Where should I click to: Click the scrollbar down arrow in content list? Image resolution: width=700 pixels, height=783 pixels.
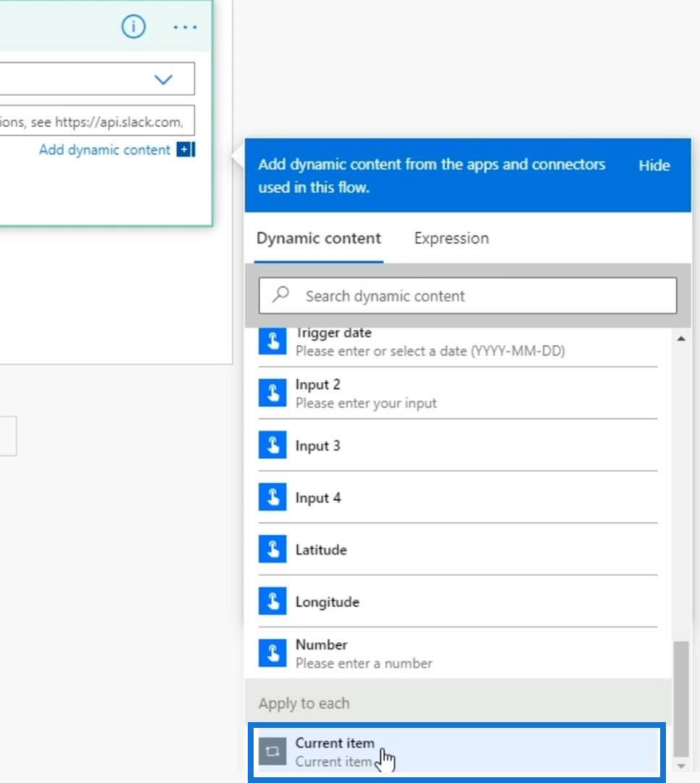pyautogui.click(x=681, y=766)
